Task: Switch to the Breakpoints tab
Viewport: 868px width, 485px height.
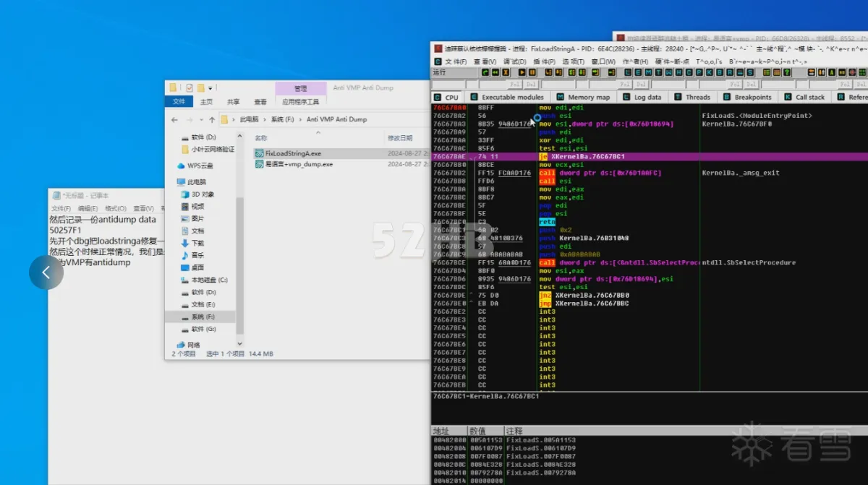Action: tap(747, 97)
